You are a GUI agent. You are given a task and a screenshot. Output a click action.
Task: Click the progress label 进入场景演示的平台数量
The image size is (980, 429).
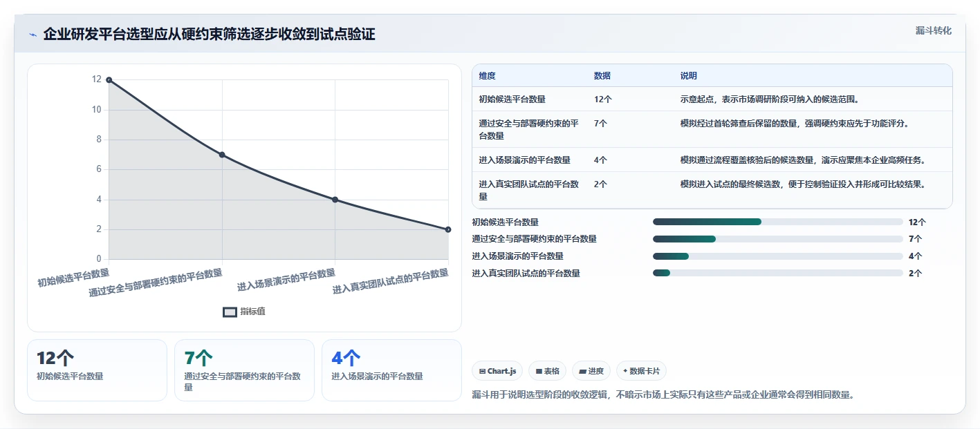pyautogui.click(x=517, y=256)
